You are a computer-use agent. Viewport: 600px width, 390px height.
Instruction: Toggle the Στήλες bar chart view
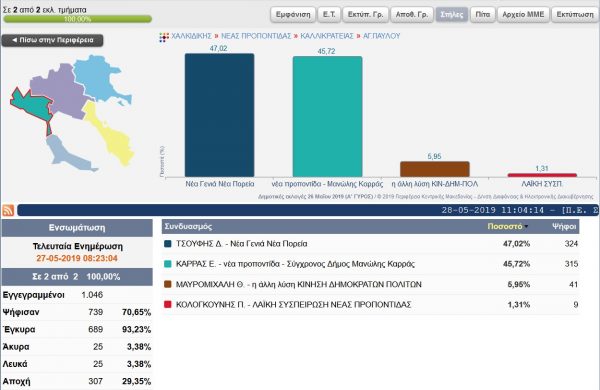(452, 15)
